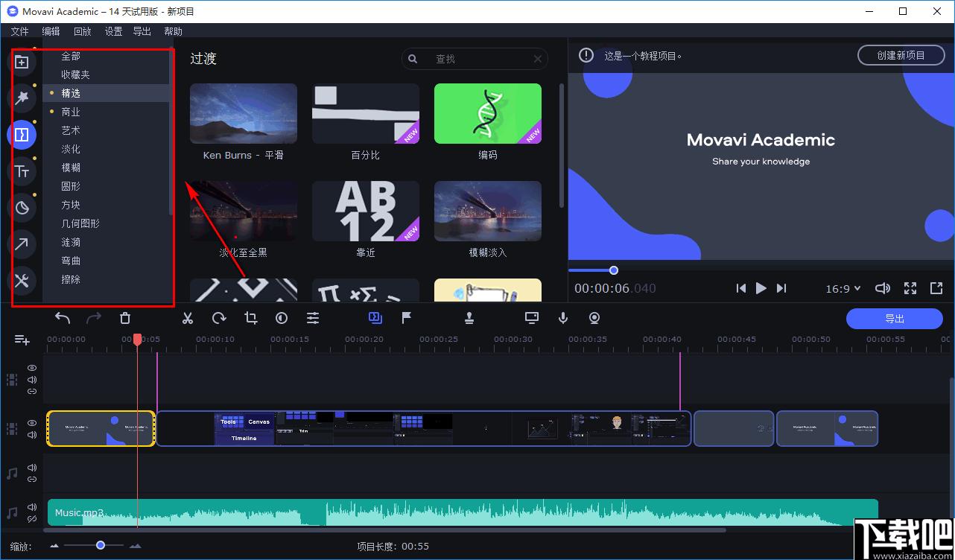This screenshot has width=955, height=560.
Task: Mute the Music.mp3 audio track
Action: click(32, 508)
